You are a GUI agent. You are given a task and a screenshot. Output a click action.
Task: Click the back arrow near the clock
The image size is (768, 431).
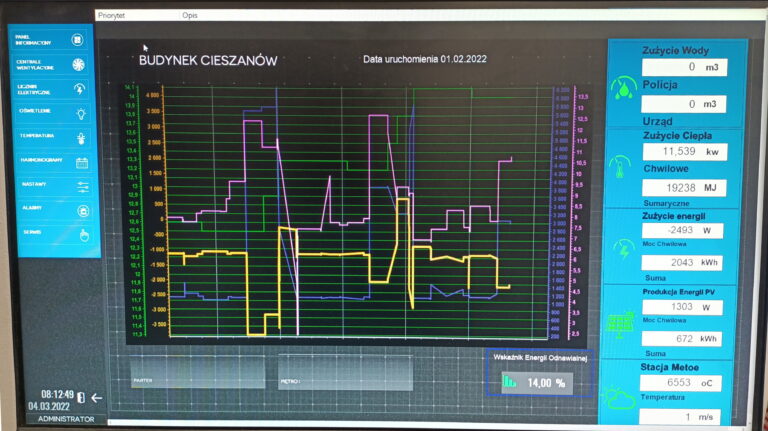[x=96, y=398]
